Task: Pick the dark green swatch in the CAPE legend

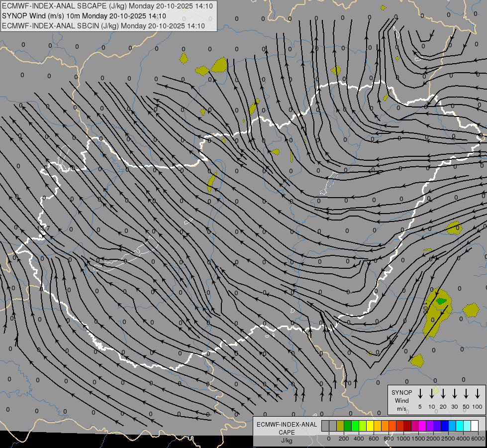Action: pyautogui.click(x=348, y=426)
